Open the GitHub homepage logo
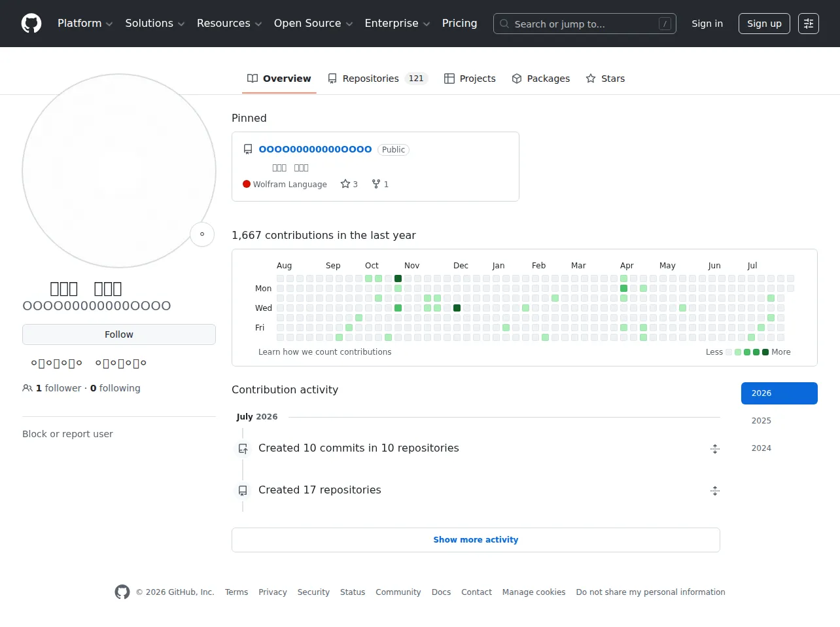Screen dimensions: 840x627 [x=31, y=24]
